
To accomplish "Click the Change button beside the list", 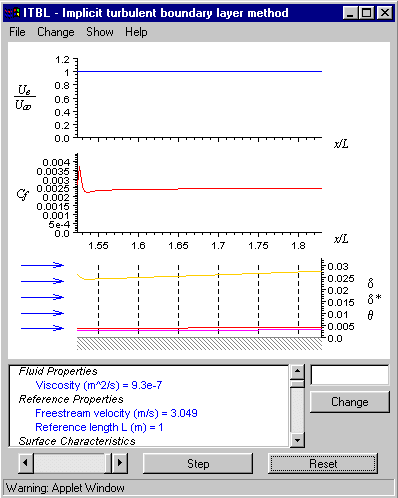I will 350,402.
